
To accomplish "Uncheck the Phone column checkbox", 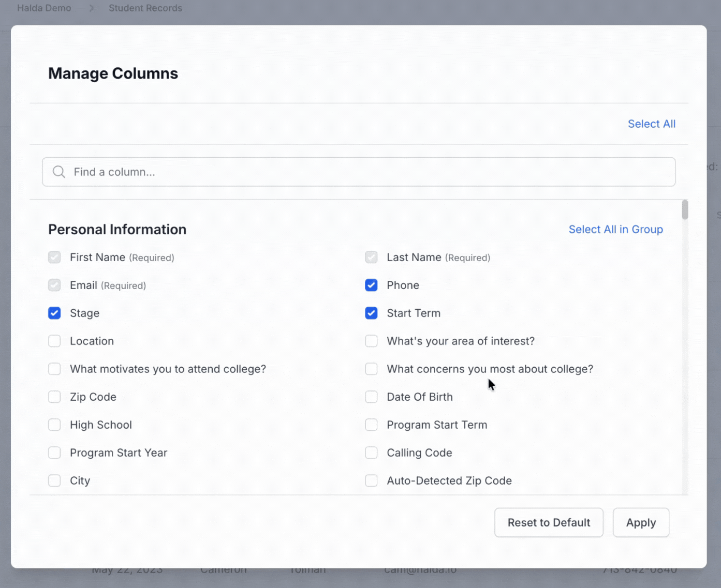I will click(371, 285).
